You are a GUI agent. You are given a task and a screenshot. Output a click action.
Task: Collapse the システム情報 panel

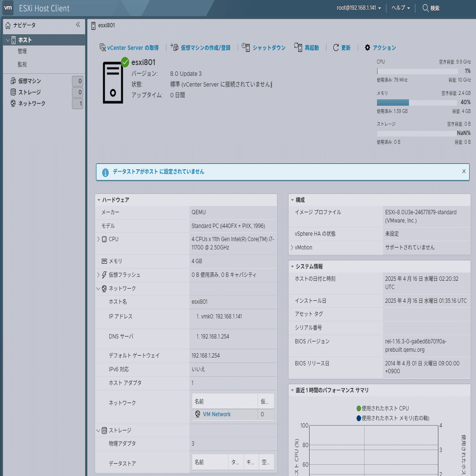293,267
